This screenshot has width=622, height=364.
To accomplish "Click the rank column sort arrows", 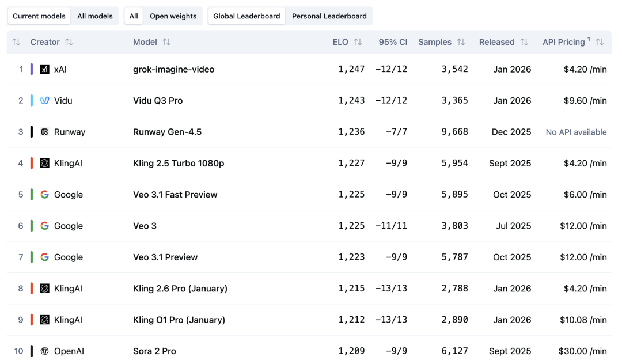I will tap(16, 42).
